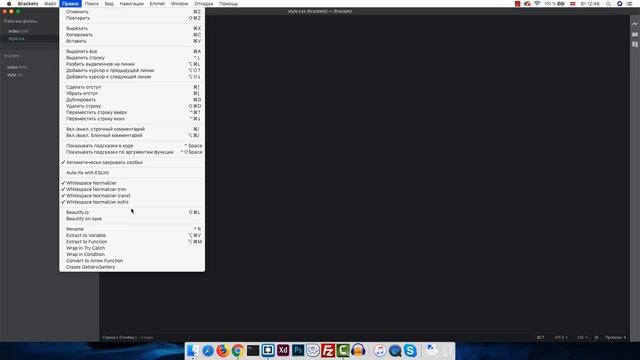
Task: Open the Apple menu
Action: pyautogui.click(x=9, y=4)
